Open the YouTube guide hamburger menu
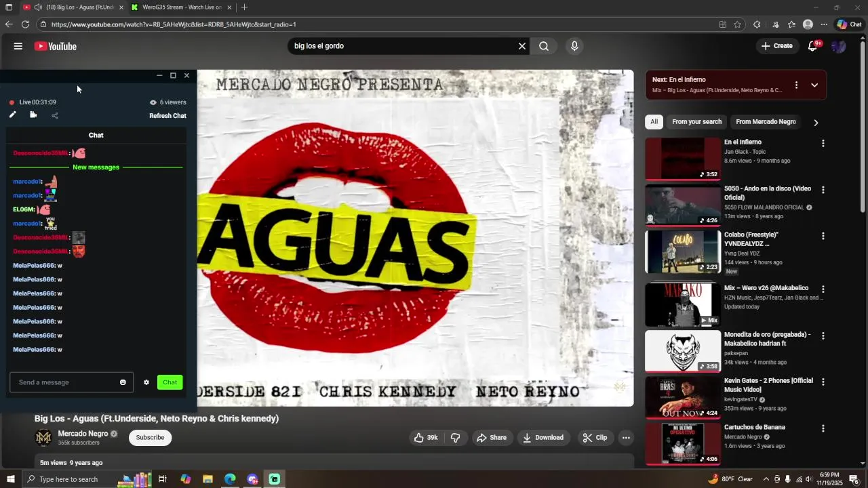 coord(18,46)
